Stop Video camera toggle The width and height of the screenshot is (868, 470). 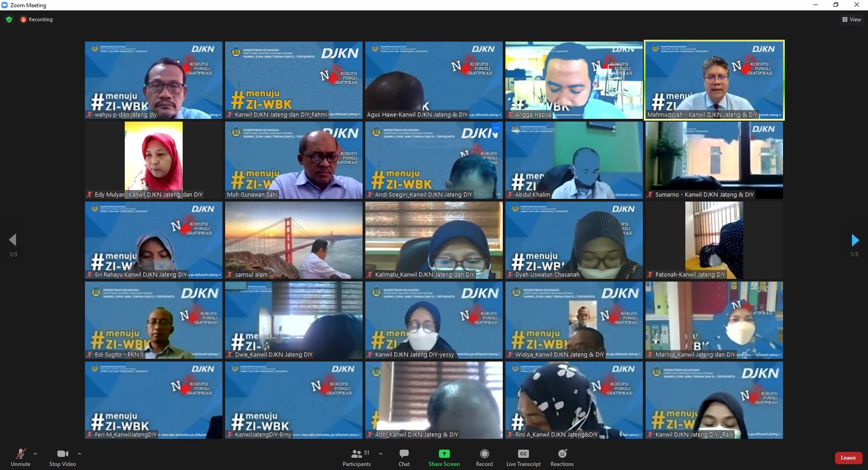click(62, 457)
